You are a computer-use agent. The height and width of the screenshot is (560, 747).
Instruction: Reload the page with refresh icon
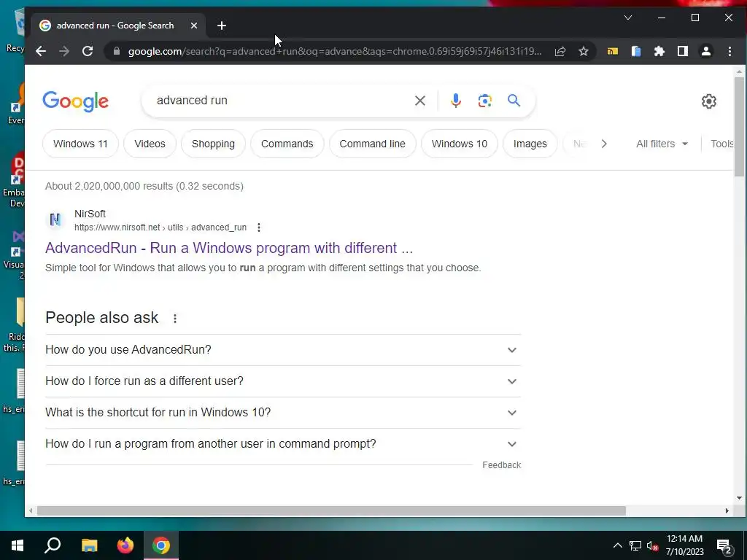(88, 52)
